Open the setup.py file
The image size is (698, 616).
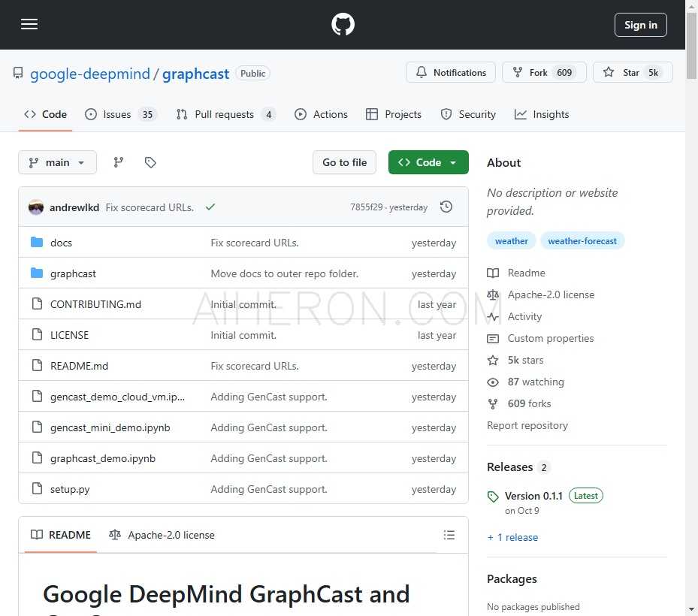pyautogui.click(x=70, y=489)
